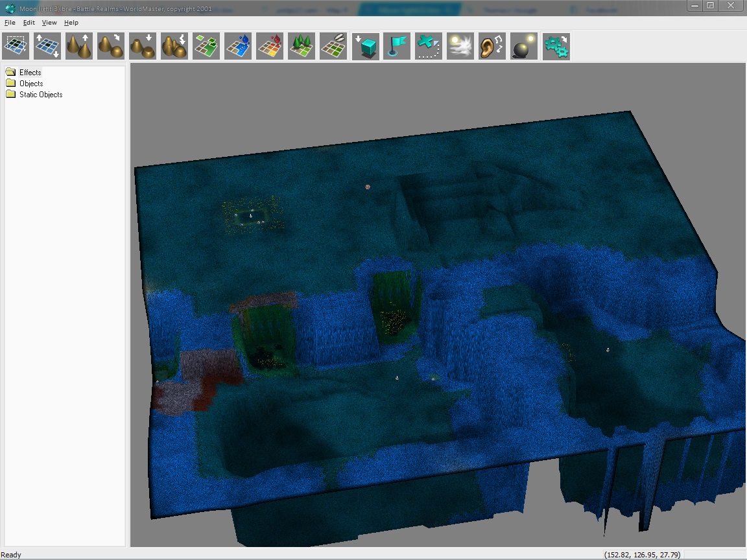Viewport: 747px width, 560px height.
Task: Select the raise terrain cones tool
Action: 79,46
